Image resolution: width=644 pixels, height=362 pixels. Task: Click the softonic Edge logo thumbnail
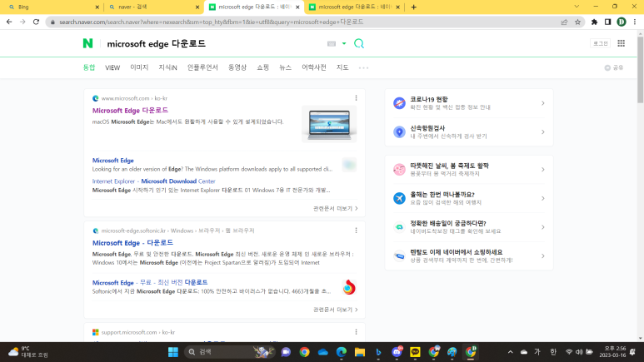349,287
